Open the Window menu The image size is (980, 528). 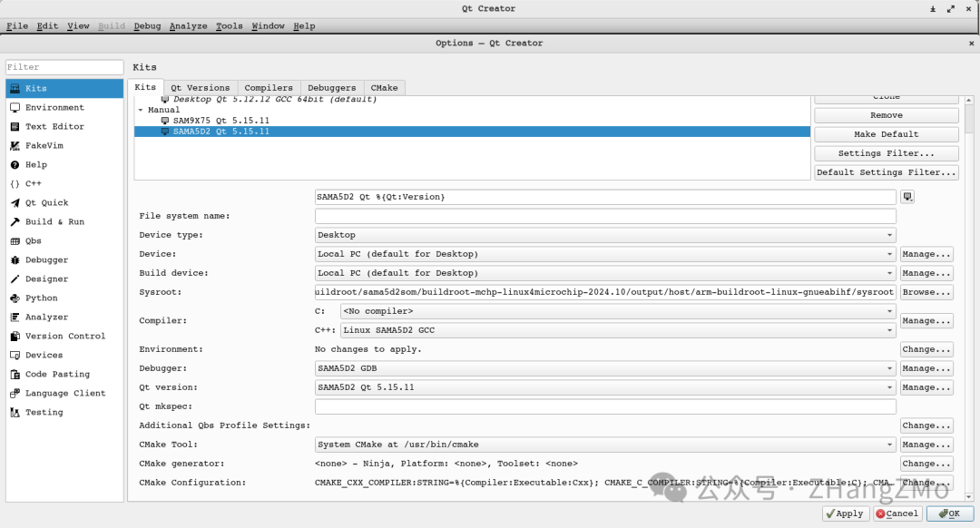(x=268, y=26)
